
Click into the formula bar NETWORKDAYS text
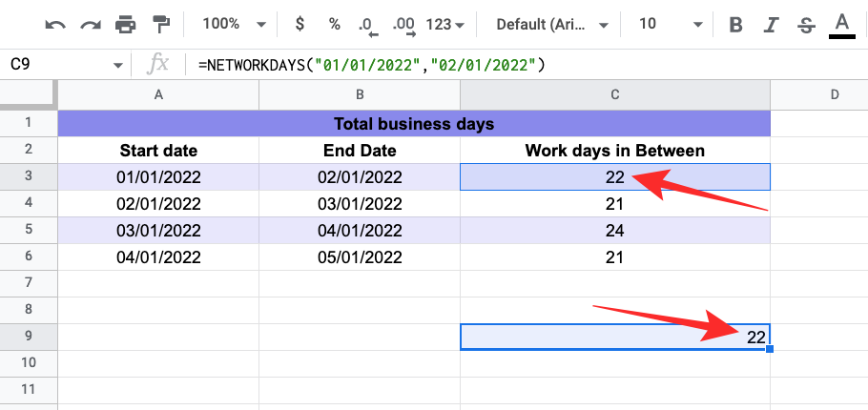point(372,64)
